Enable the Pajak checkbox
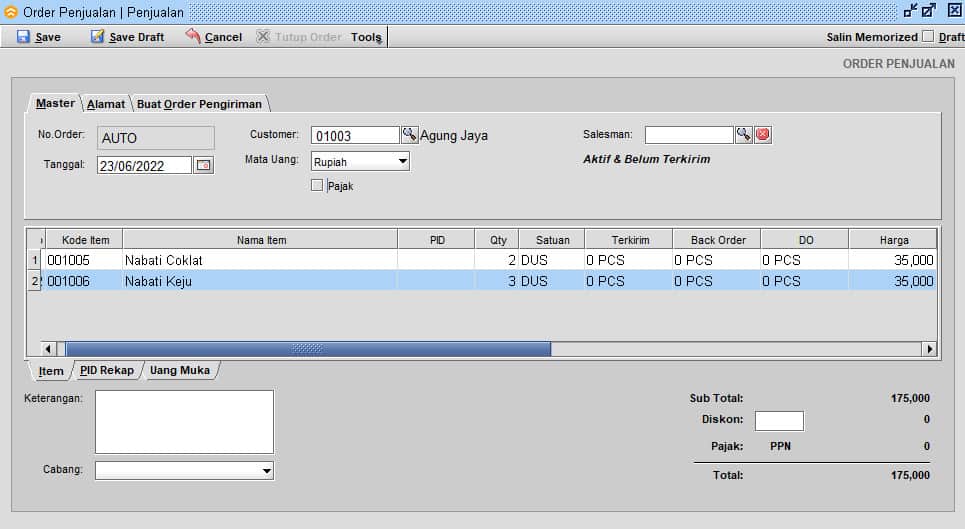The width and height of the screenshot is (965, 529). tap(317, 185)
